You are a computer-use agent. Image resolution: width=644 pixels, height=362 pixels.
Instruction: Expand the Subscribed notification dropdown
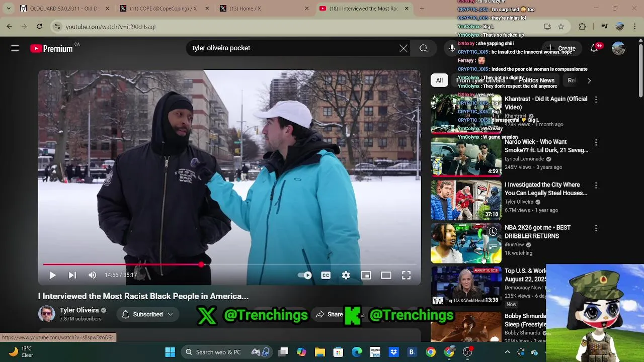click(147, 314)
